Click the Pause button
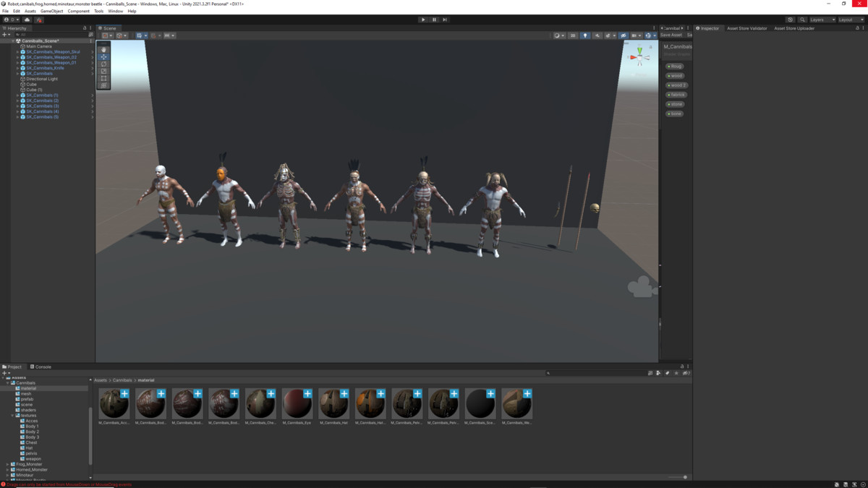The width and height of the screenshot is (868, 488). point(434,20)
